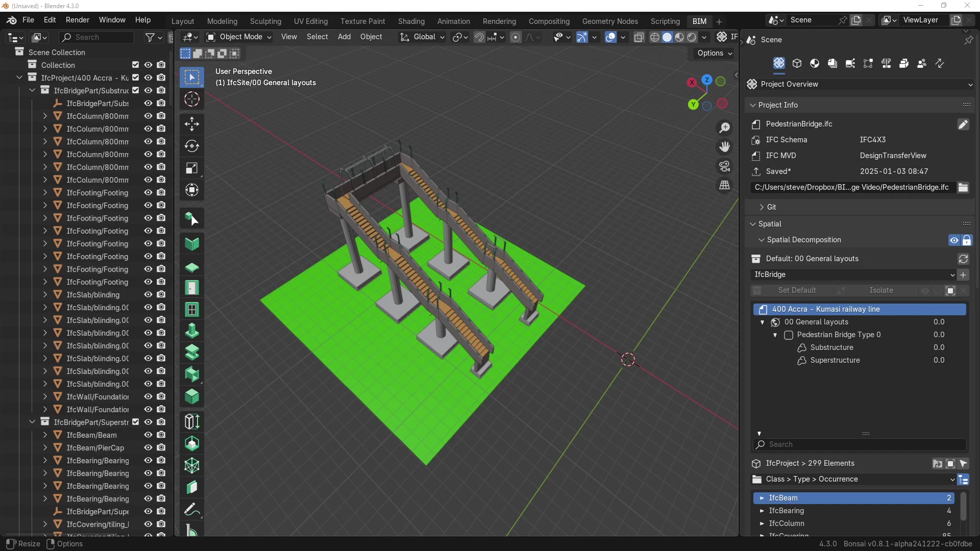Open Class > Type > Occurrence dropdown
980x551 pixels.
(853, 480)
